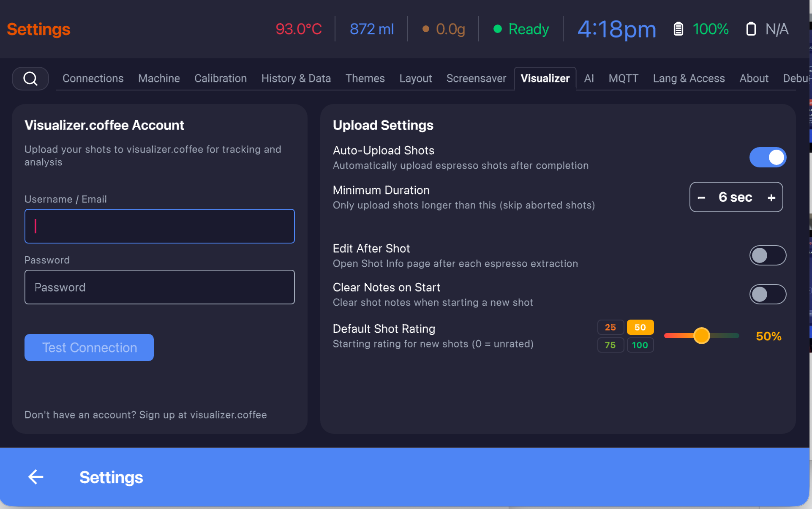Open the Calibration tab
The image size is (812, 509).
[221, 79]
